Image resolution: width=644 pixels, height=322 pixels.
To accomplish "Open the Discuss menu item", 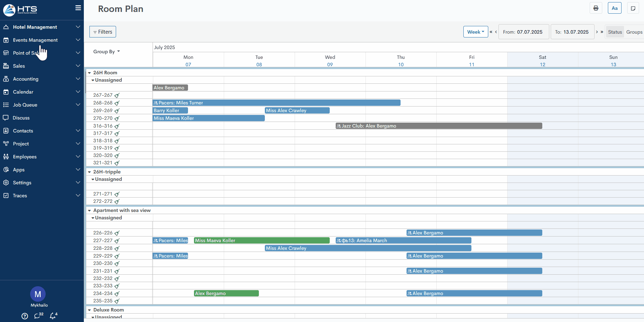I will coord(21,118).
